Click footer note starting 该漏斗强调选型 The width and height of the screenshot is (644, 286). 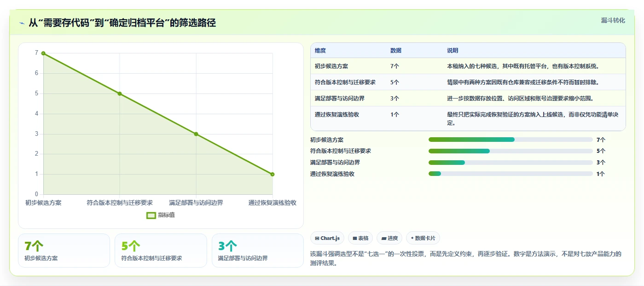tap(466, 258)
